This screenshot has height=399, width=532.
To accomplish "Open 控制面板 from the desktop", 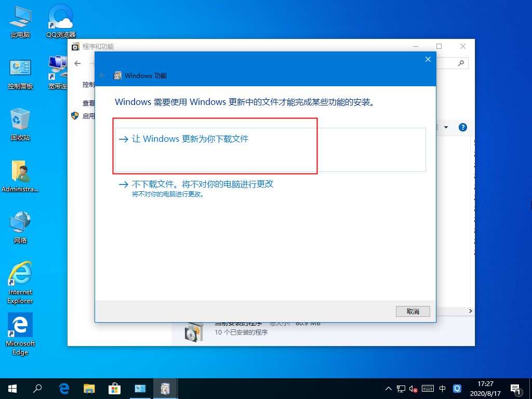I will (20, 70).
